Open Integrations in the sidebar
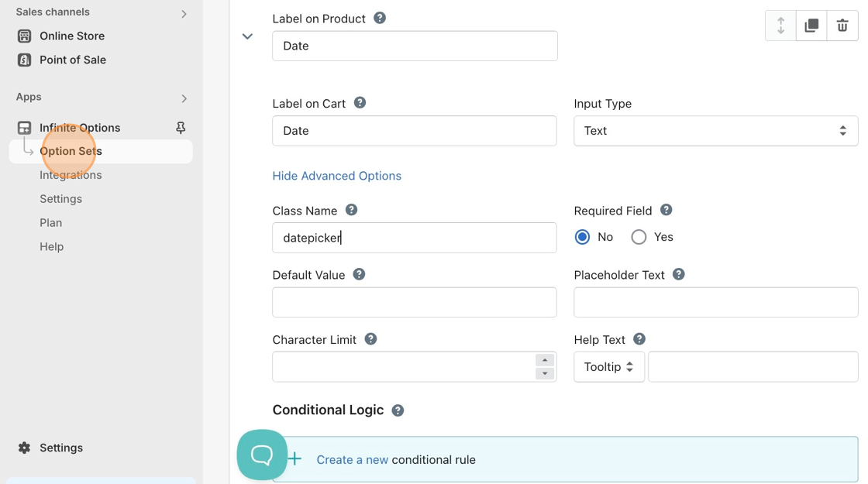The height and width of the screenshot is (484, 868). tap(71, 175)
